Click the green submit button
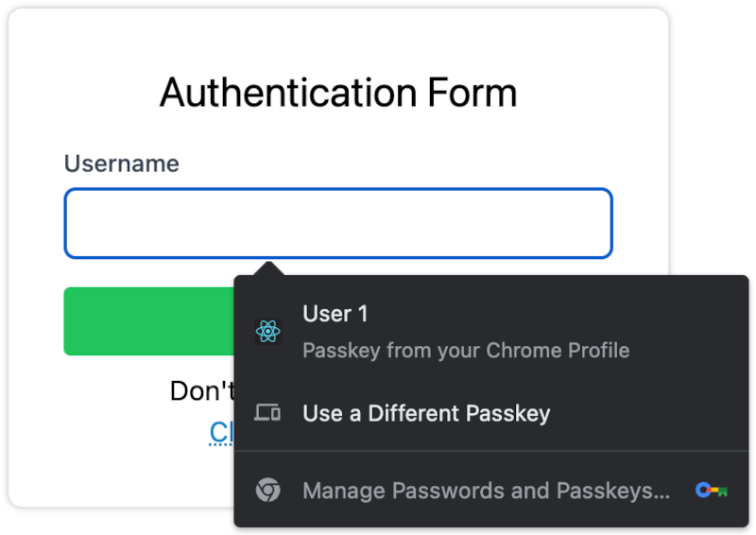The image size is (756, 535). pos(149,321)
